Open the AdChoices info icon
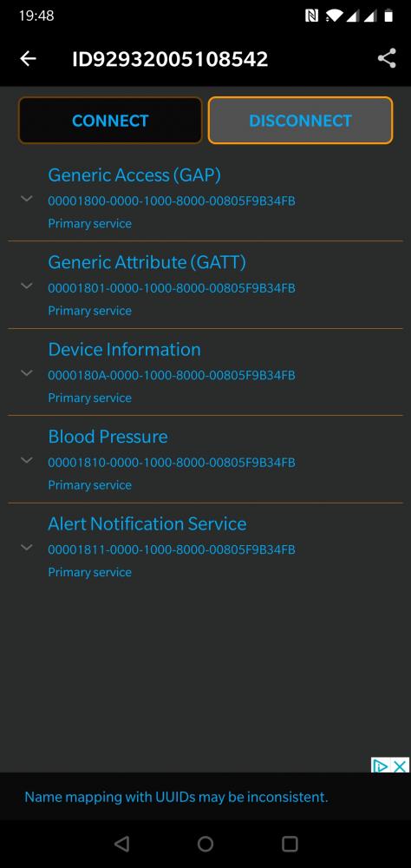The width and height of the screenshot is (411, 868). coord(381,766)
